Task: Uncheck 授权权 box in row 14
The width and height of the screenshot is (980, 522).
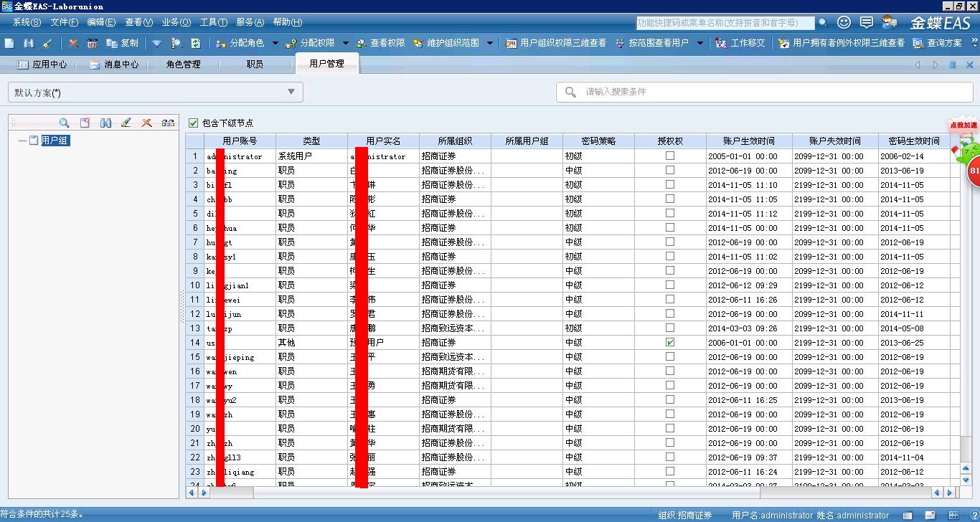Action: click(670, 342)
